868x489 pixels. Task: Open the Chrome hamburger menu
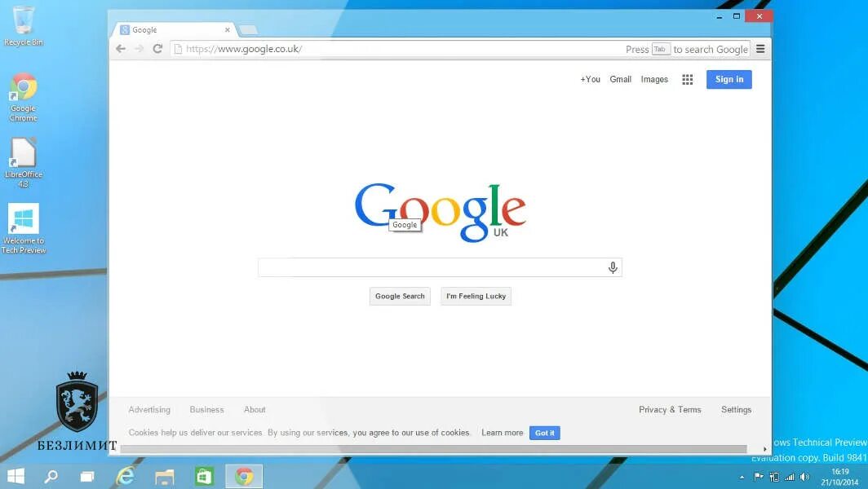[760, 49]
